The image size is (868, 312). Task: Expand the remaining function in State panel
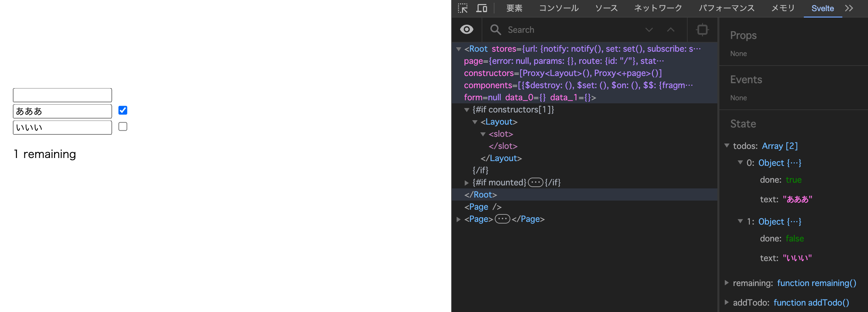(727, 283)
